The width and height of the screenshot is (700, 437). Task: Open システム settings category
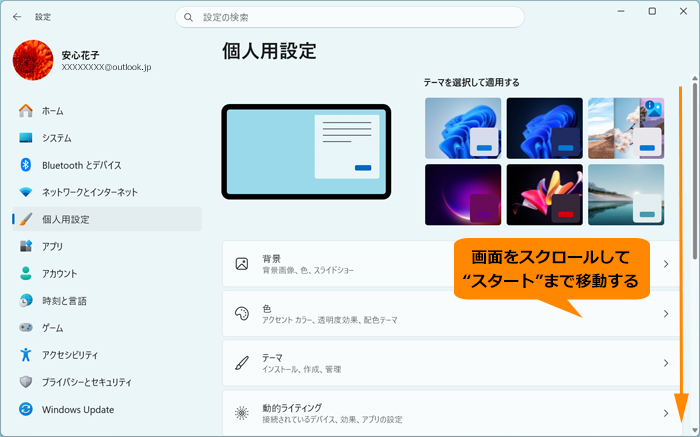tap(107, 138)
